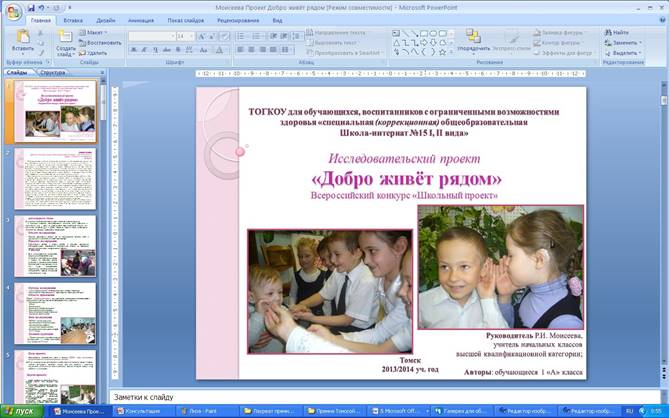Switch to the Анимация ribbon tab
The height and width of the screenshot is (418, 669).
pyautogui.click(x=141, y=20)
